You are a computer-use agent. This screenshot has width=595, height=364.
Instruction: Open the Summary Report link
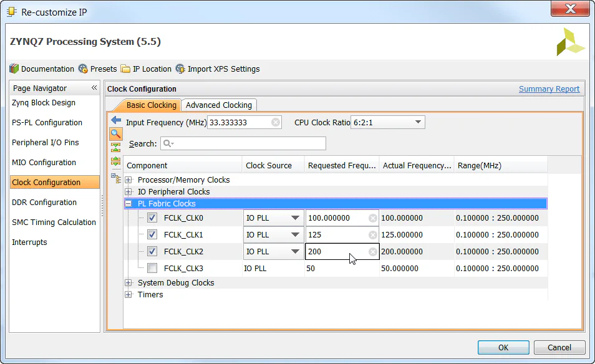click(x=549, y=89)
